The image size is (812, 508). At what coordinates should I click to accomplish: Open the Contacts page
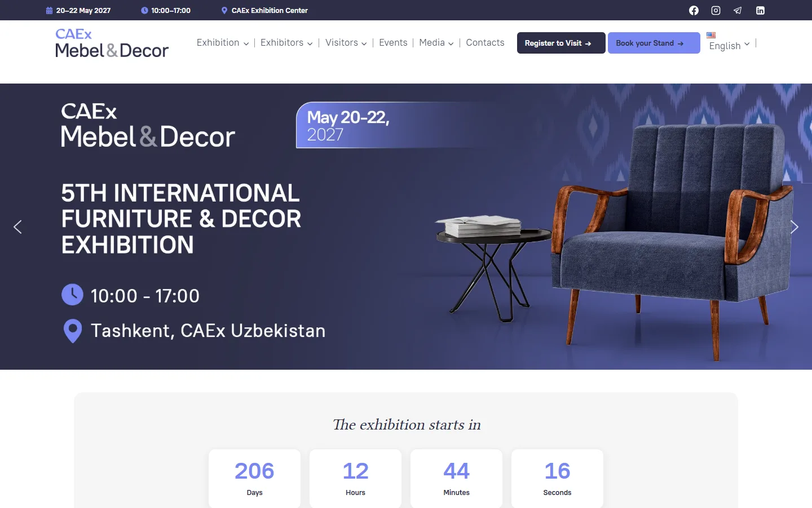(x=485, y=43)
